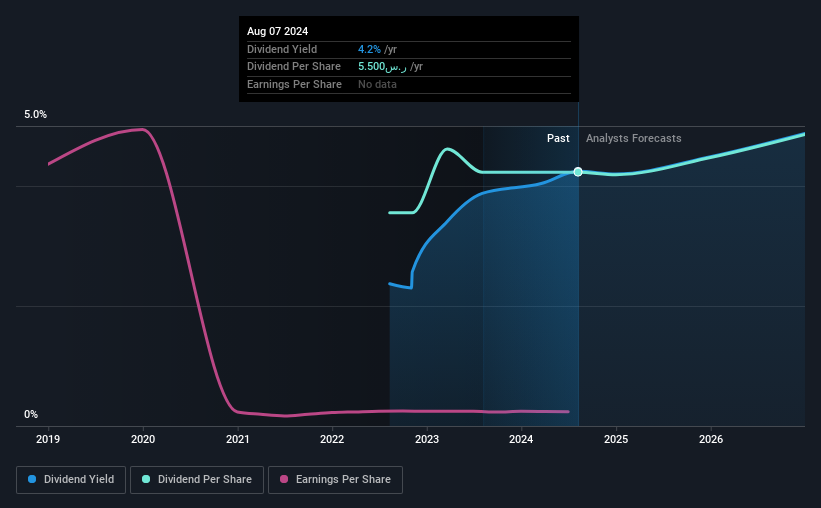This screenshot has width=821, height=508.
Task: Click the Past region label
Action: (x=558, y=138)
